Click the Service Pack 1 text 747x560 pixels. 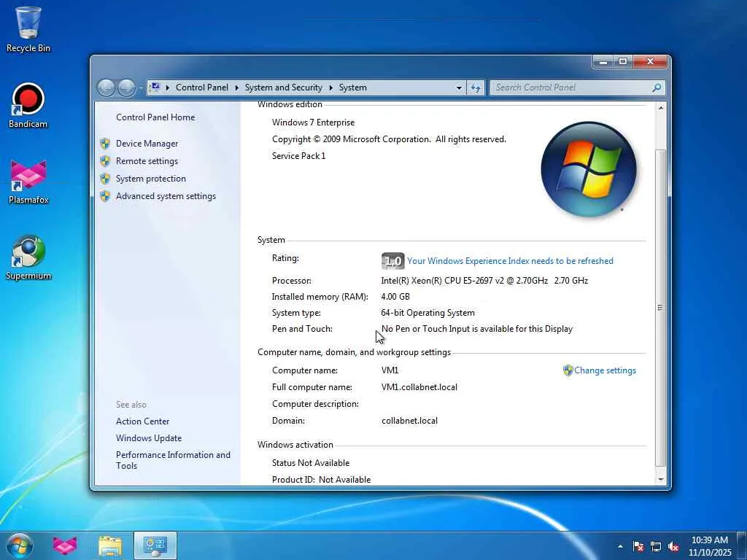(x=298, y=156)
